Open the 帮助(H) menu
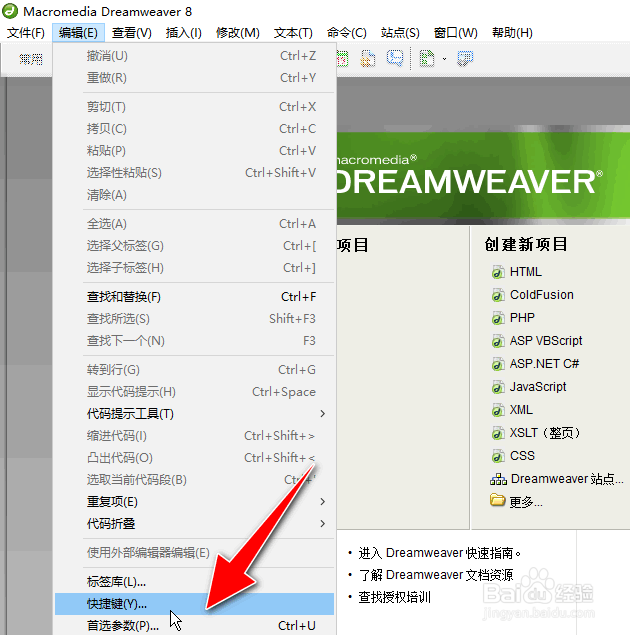Viewport: 630px width, 635px height. (512, 33)
